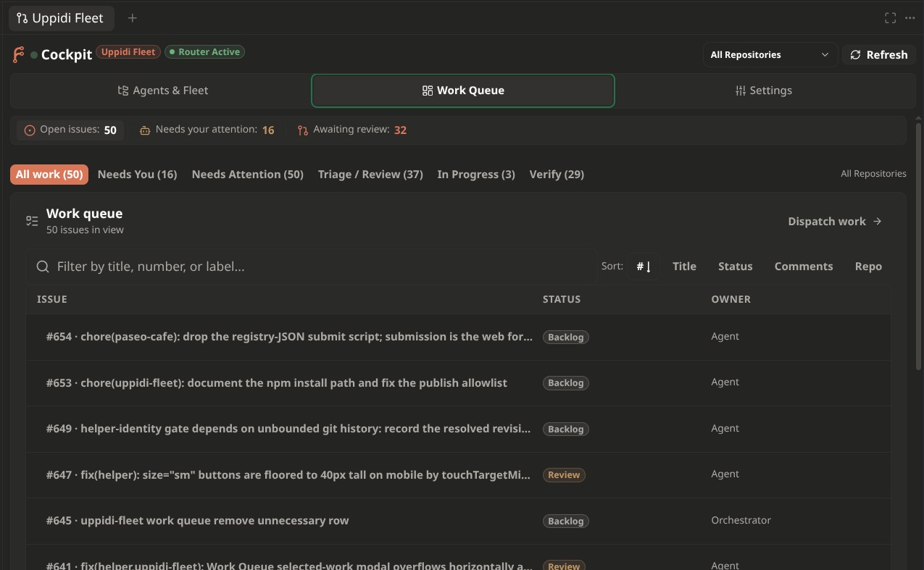This screenshot has width=924, height=570.
Task: Focus the filter by title input field
Action: pyautogui.click(x=312, y=267)
